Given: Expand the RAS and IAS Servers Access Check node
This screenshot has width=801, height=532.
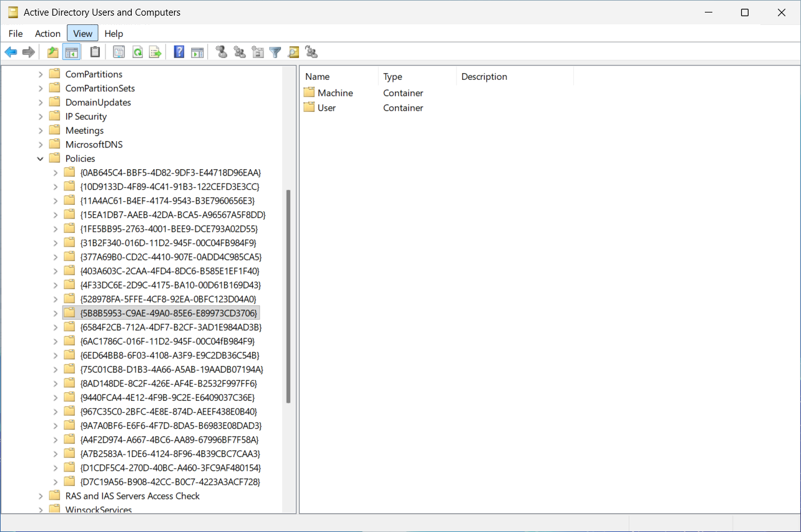Looking at the screenshot, I should coord(41,496).
